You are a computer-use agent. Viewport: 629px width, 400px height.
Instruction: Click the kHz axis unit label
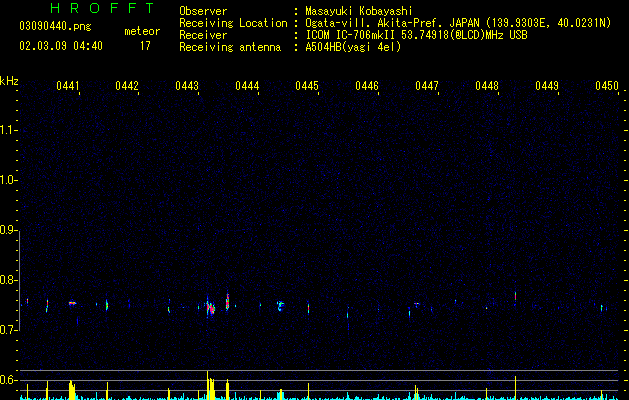click(x=9, y=81)
